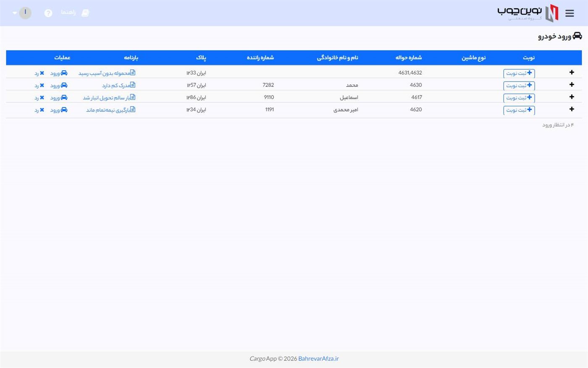Click driver number 1191
The width and height of the screenshot is (588, 368).
(x=270, y=109)
